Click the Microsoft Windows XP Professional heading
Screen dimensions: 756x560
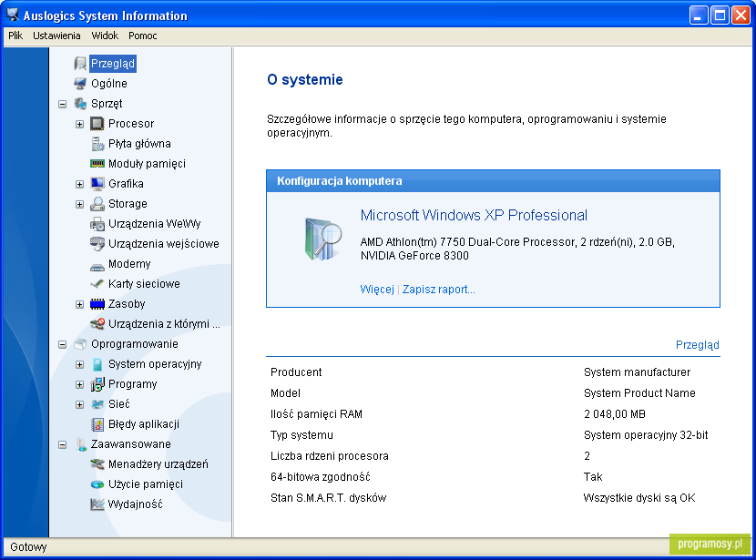coord(474,215)
